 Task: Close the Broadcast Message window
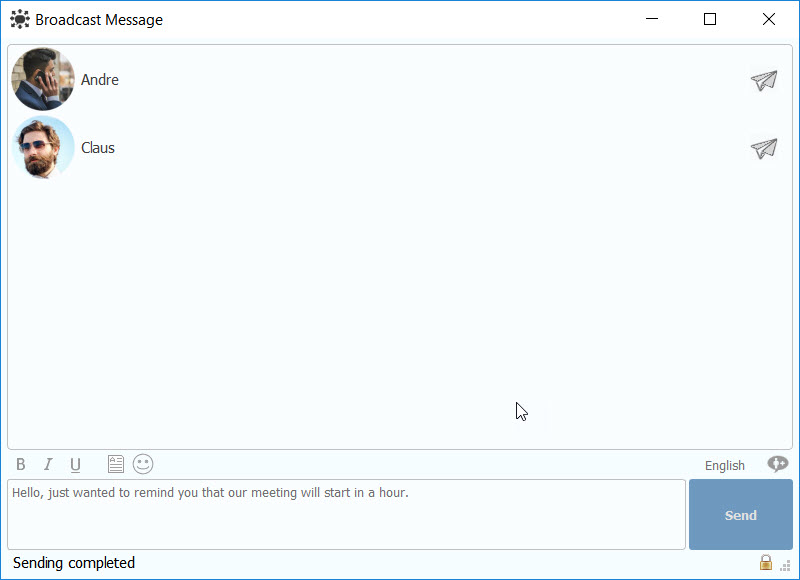(768, 19)
